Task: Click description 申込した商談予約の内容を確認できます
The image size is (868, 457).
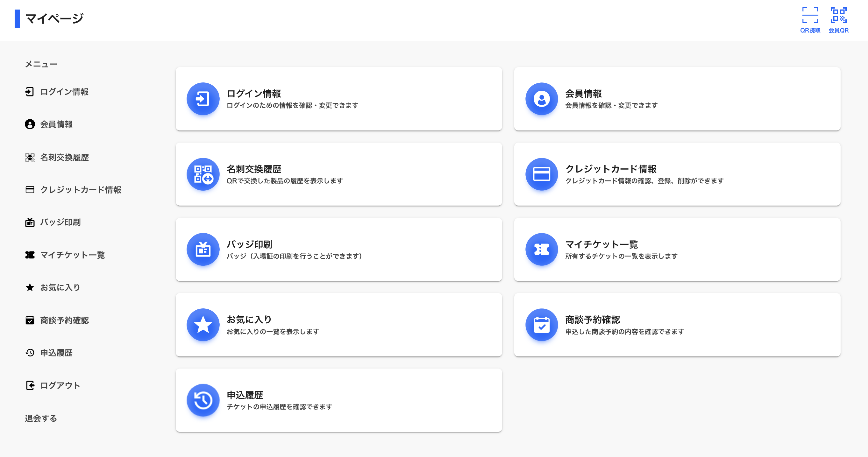Action: 625,332
